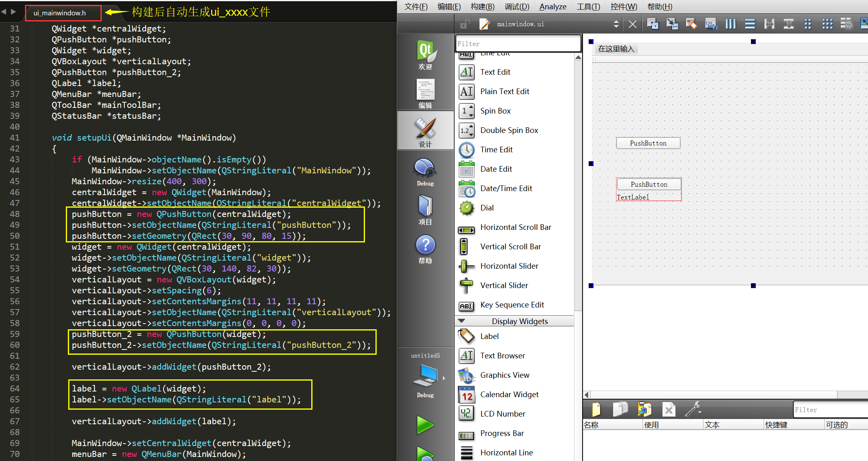The image size is (868, 461).
Task: Enable Edit Buddies mode in the toolbar
Action: tap(692, 24)
